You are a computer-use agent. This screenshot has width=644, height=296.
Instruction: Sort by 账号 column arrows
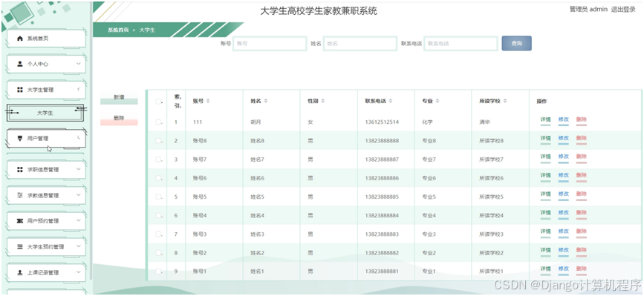coord(208,101)
